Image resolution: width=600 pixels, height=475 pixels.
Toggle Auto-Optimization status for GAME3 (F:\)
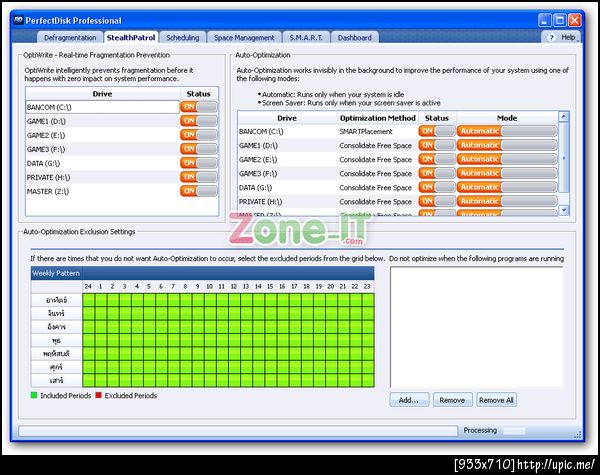(437, 173)
